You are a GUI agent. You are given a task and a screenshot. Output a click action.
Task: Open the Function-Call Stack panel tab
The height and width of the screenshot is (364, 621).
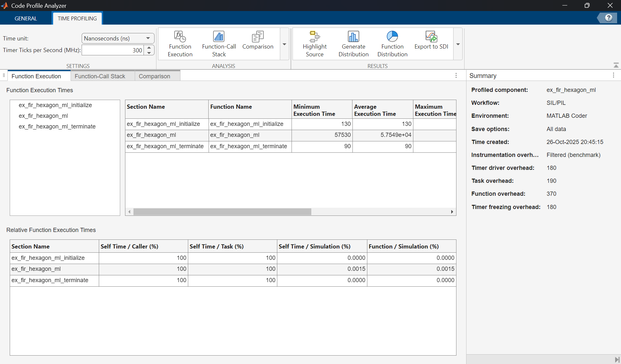pyautogui.click(x=100, y=76)
